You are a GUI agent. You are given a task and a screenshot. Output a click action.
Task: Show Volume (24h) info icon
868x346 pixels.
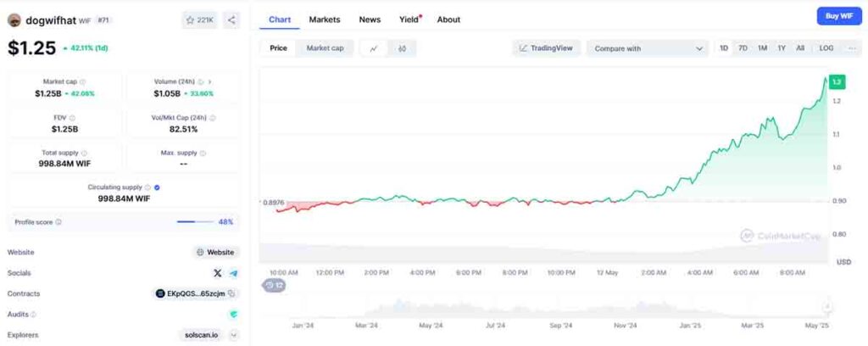pos(201,82)
